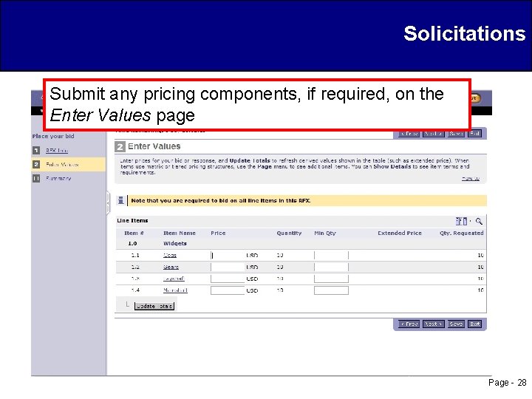
Task: Click Min Qty field for Gears row
Action: pyautogui.click(x=331, y=267)
